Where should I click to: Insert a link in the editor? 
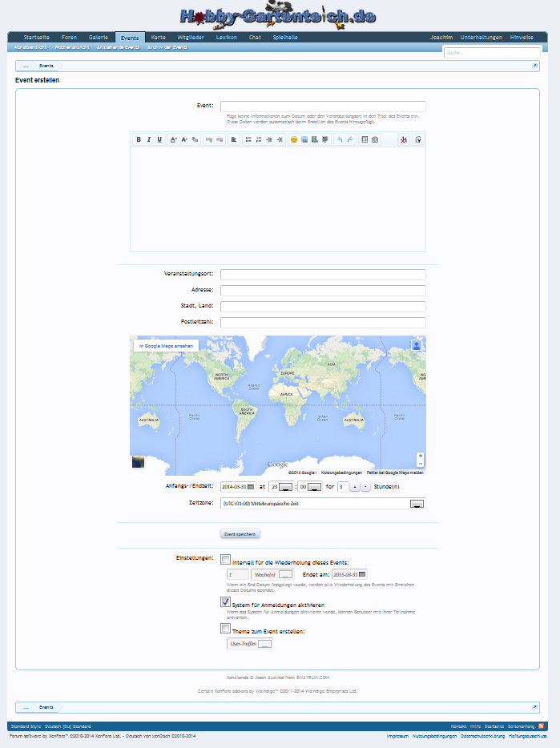point(208,140)
